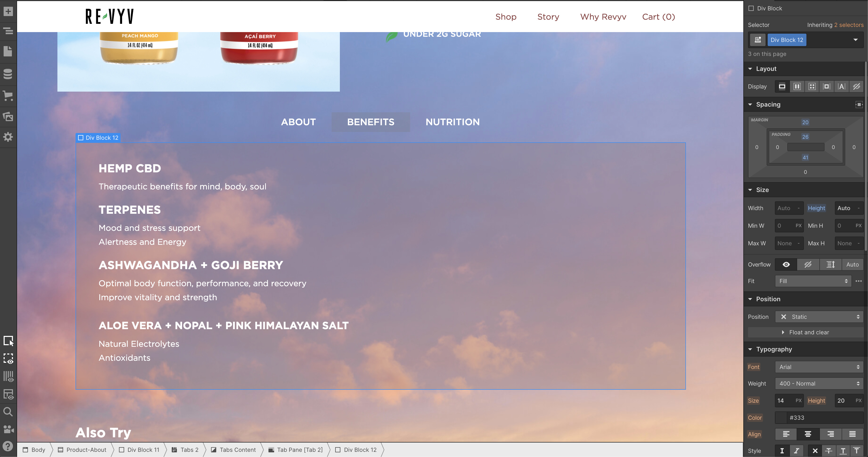Set display to Flex

coord(797,87)
